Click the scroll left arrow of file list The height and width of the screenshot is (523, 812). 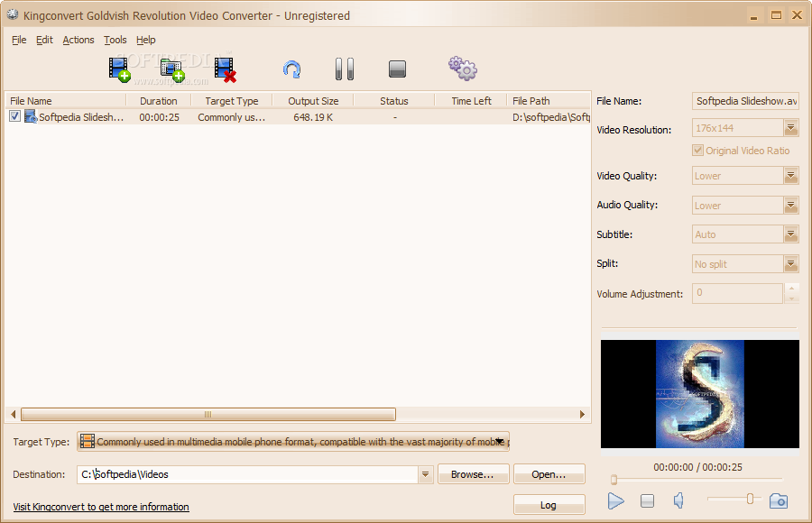point(13,414)
